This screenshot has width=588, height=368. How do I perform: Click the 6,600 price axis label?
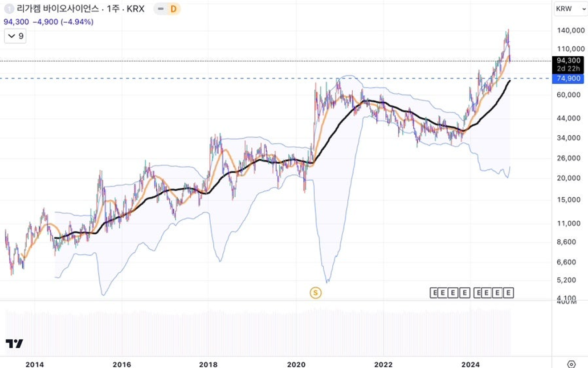click(x=566, y=262)
